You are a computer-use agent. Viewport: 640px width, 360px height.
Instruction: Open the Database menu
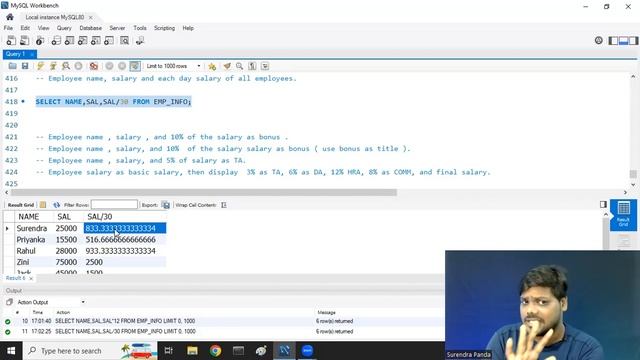point(91,28)
